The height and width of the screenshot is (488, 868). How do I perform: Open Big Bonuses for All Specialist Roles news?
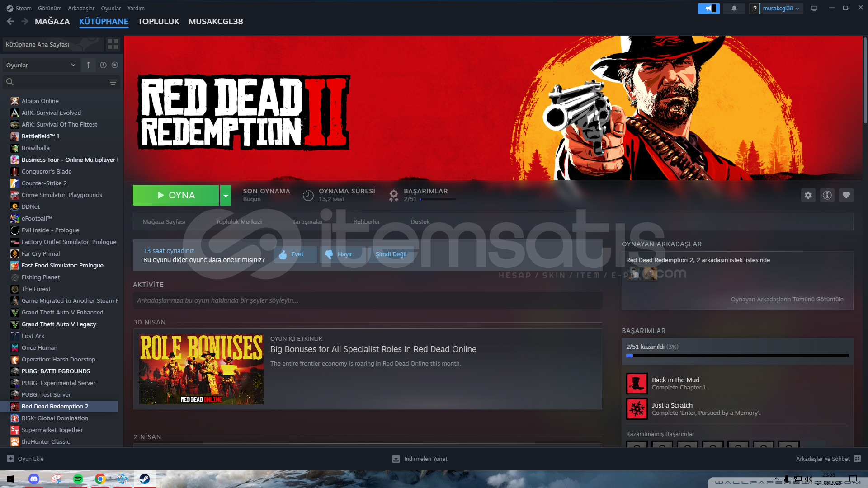click(x=373, y=349)
